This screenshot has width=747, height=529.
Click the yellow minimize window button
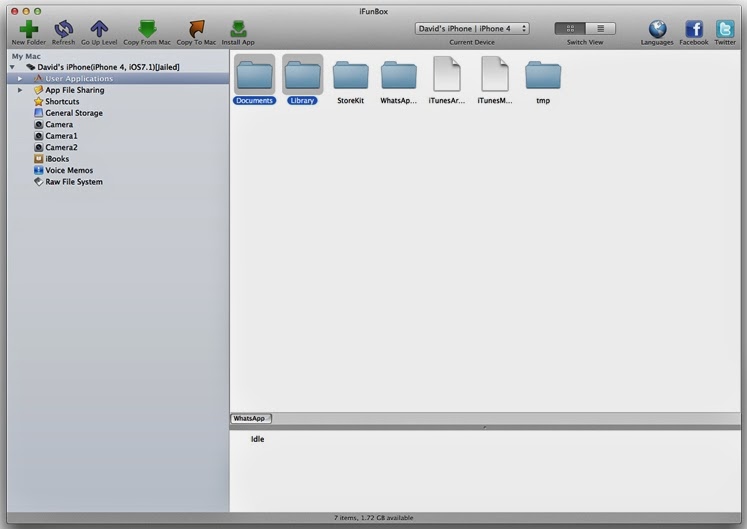pos(26,11)
